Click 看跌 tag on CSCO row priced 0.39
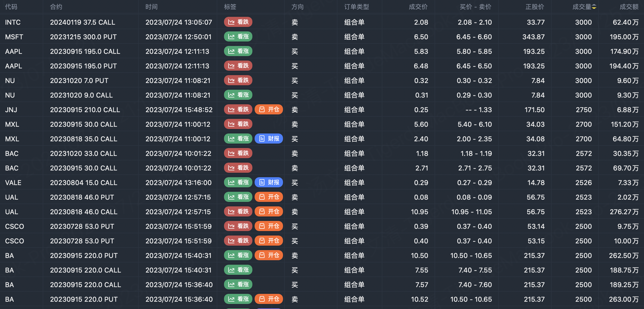 (238, 226)
